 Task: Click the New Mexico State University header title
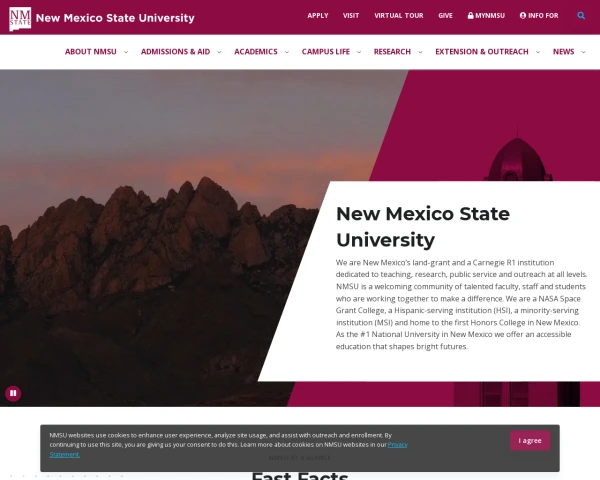[115, 18]
